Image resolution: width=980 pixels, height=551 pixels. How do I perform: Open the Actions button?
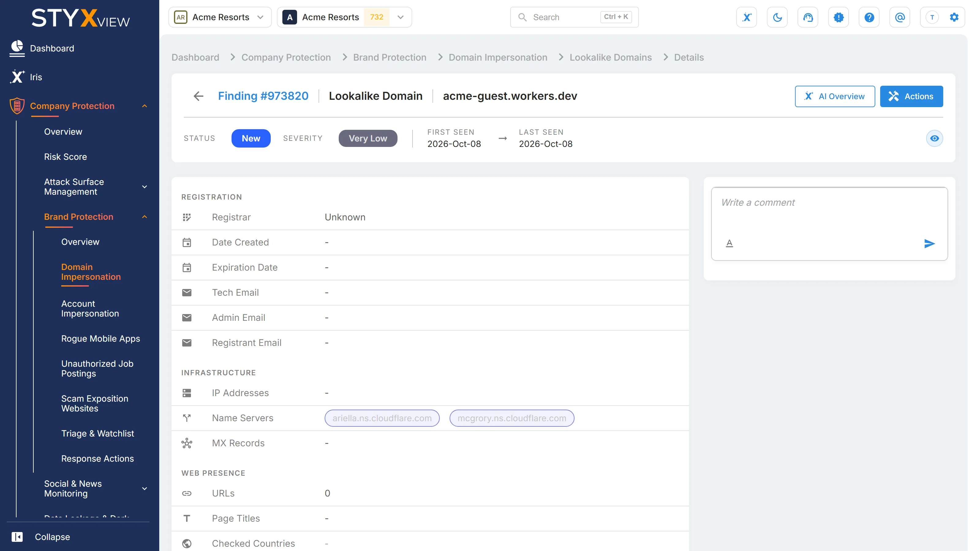click(911, 96)
